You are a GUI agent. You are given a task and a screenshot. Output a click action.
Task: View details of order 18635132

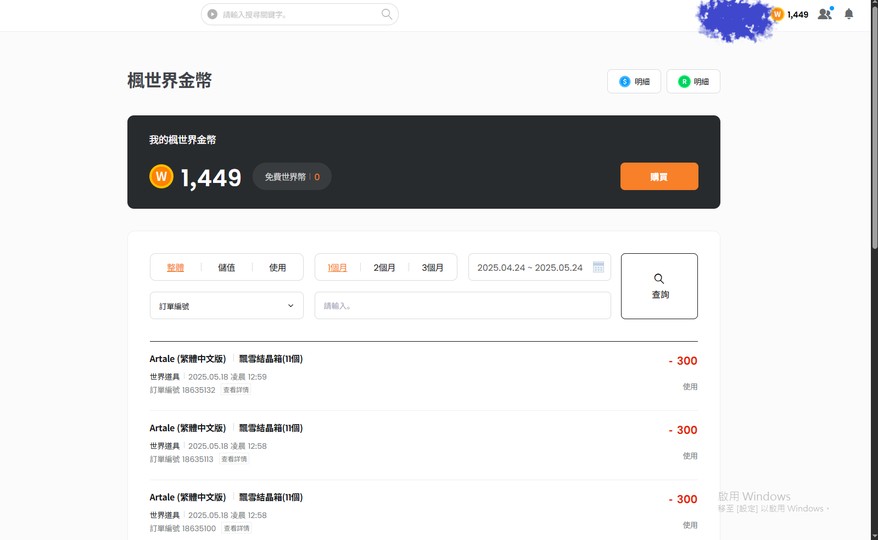click(x=236, y=390)
